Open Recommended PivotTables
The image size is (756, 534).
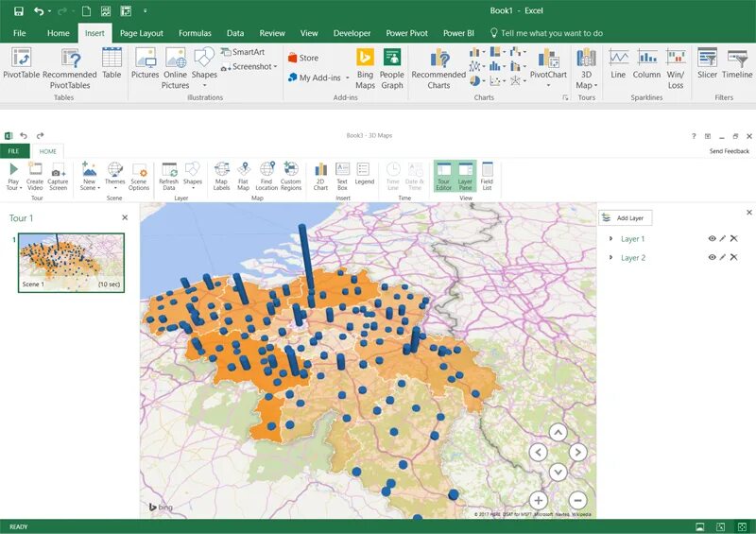69,68
